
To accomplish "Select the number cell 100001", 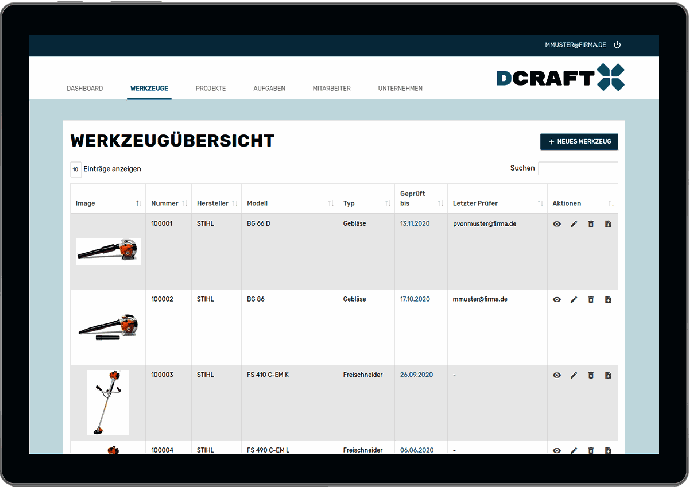I will (162, 223).
